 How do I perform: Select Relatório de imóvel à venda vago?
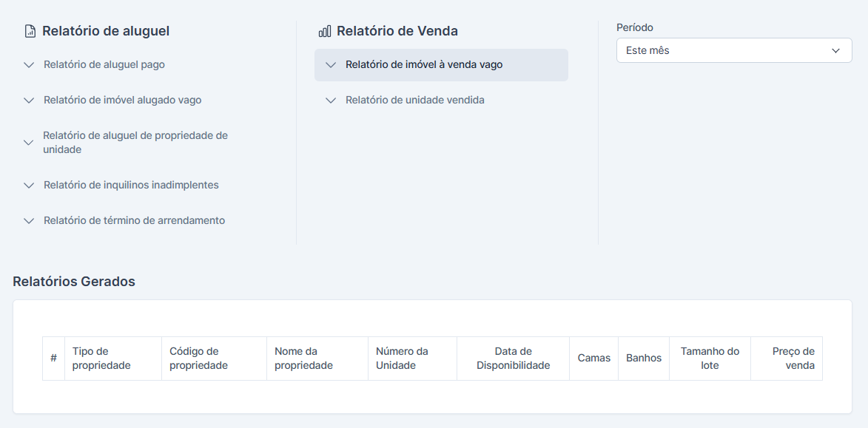[424, 65]
